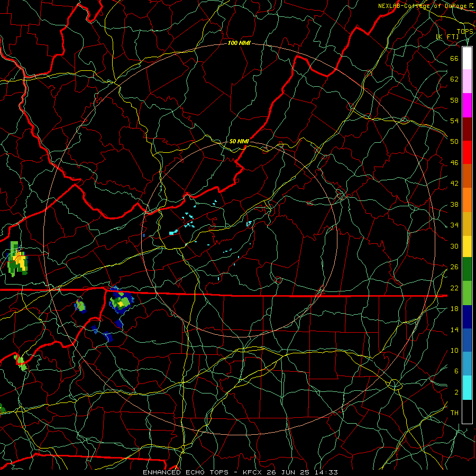The height and width of the screenshot is (476, 476).
Task: Click the magenta 58 kft legend swatch
Action: (467, 105)
